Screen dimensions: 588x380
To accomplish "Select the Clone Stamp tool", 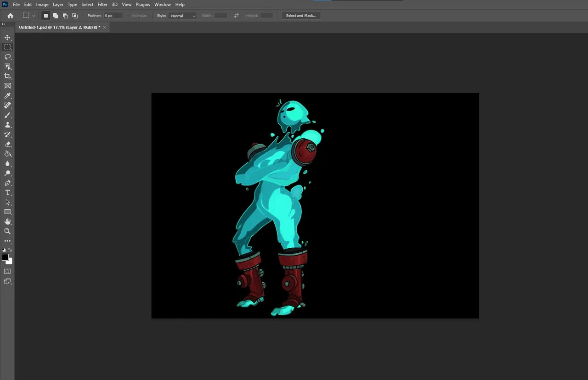I will 7,125.
